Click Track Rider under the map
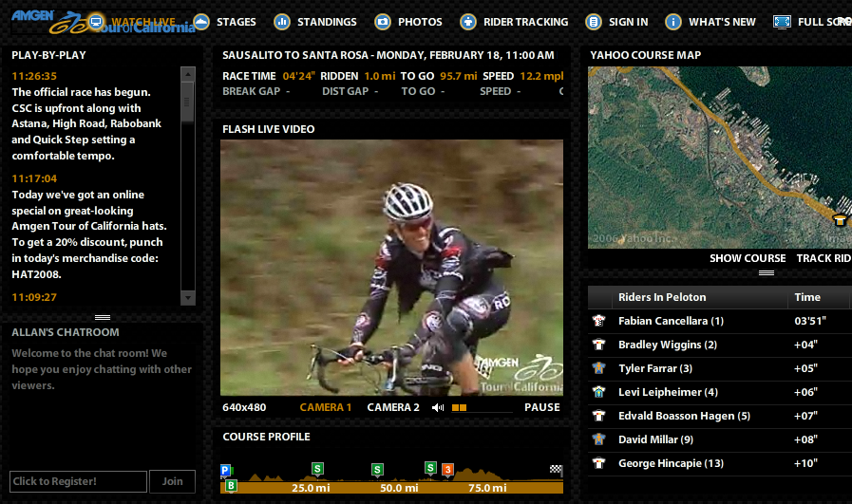This screenshot has width=852, height=504. [x=824, y=258]
